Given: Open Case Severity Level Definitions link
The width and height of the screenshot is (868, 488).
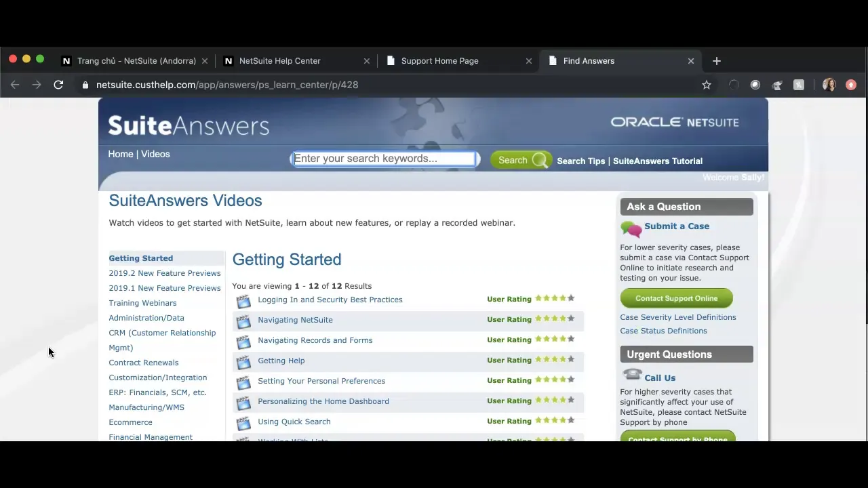Looking at the screenshot, I should [677, 317].
